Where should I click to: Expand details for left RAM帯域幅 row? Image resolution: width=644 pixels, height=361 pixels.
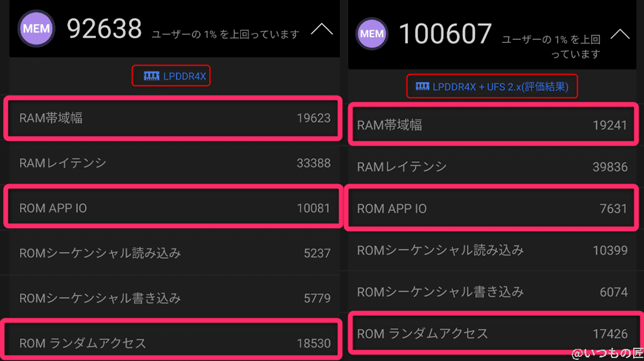[173, 119]
